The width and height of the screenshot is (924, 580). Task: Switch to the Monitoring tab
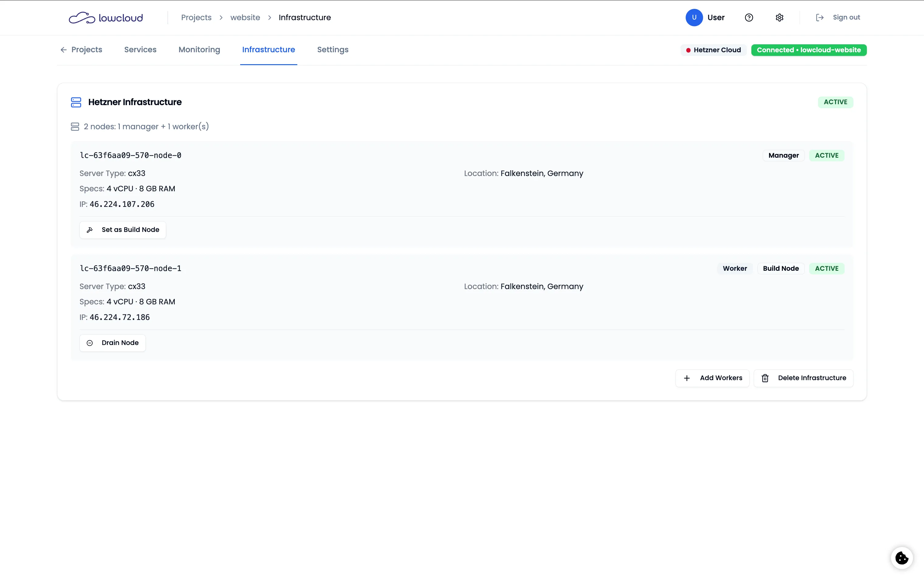pos(199,50)
